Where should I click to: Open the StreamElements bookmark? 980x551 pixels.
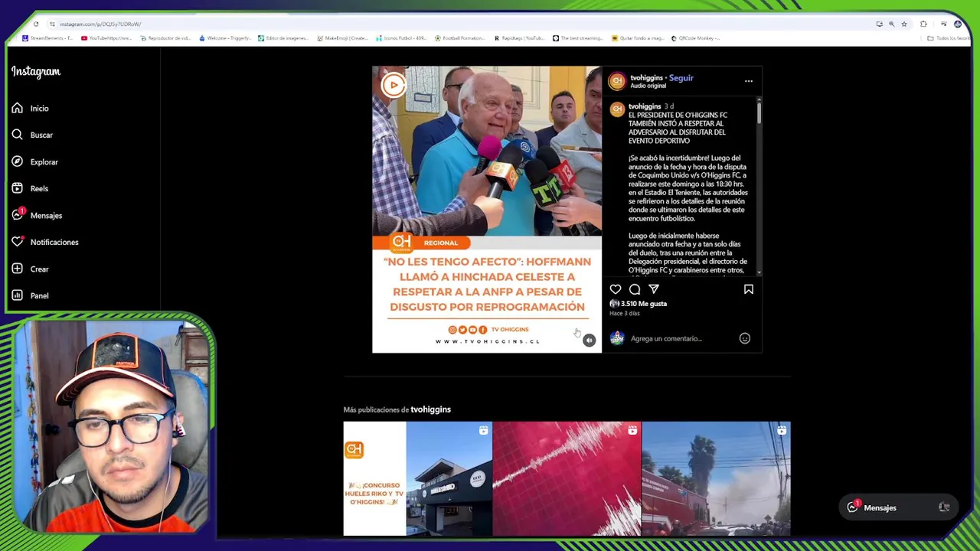click(x=47, y=38)
